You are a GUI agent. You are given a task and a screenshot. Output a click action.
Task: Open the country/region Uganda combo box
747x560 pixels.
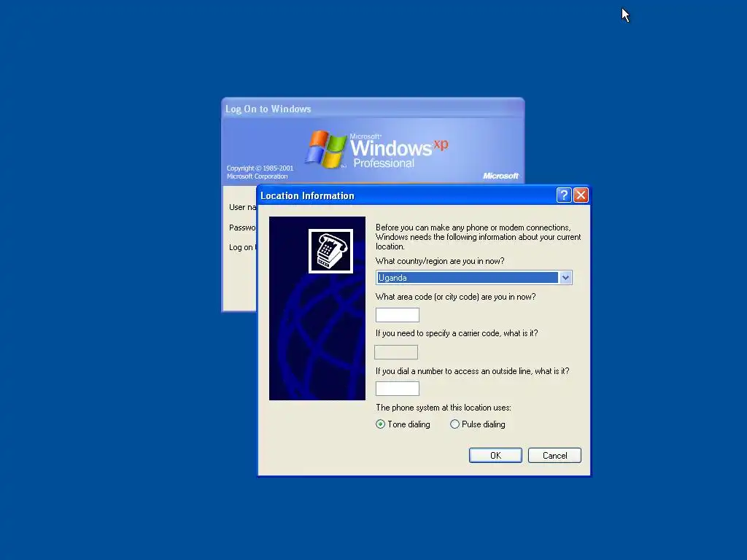click(x=473, y=278)
